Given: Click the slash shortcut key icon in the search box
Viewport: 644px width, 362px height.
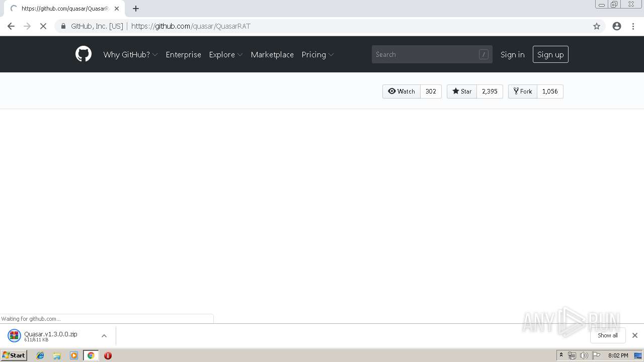Looking at the screenshot, I should (x=484, y=54).
